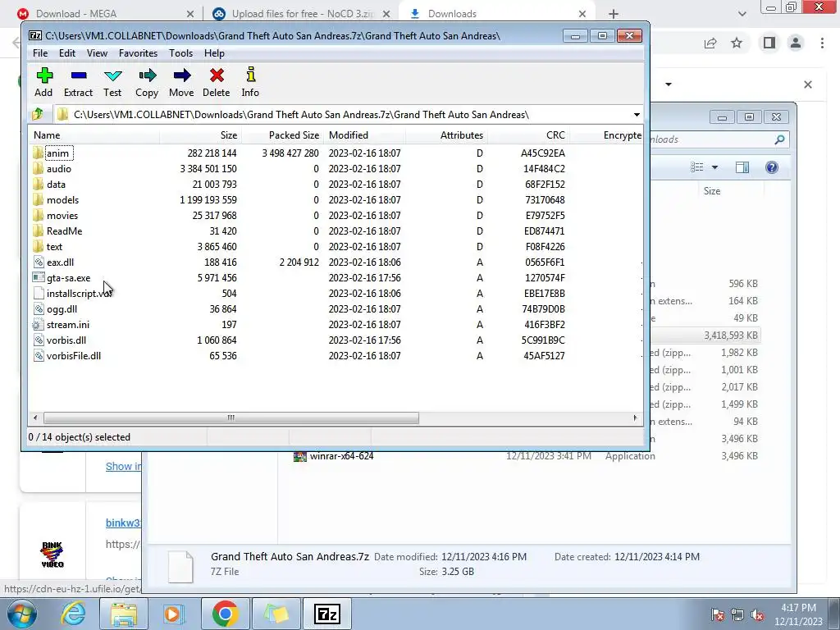The width and height of the screenshot is (840, 630).
Task: Sort list by Packed Size column
Action: (x=282, y=135)
